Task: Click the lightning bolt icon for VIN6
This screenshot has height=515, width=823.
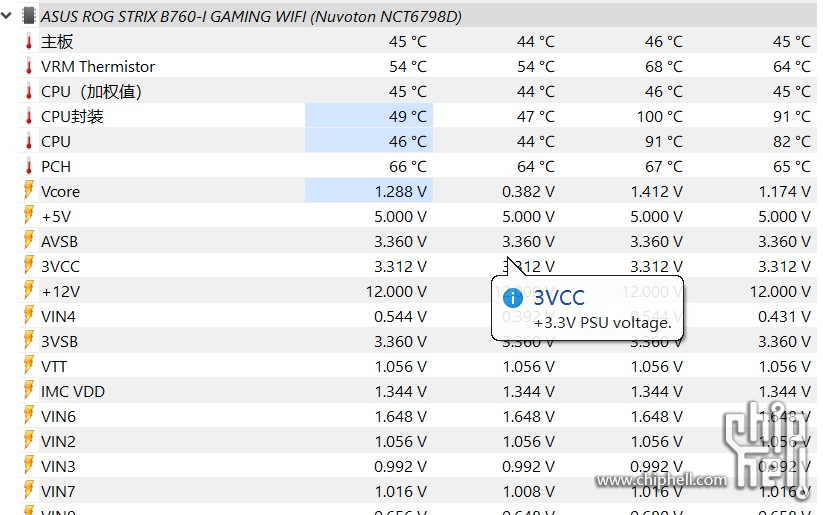Action: [29, 416]
